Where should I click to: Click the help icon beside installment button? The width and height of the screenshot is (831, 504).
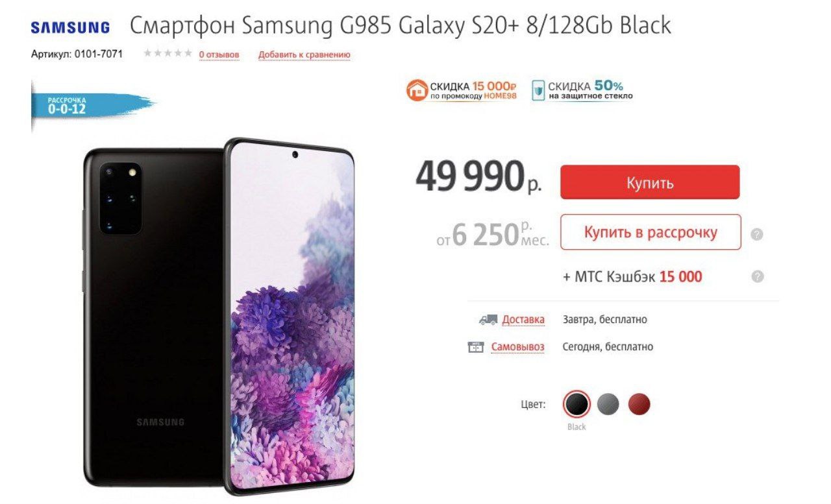pyautogui.click(x=756, y=234)
